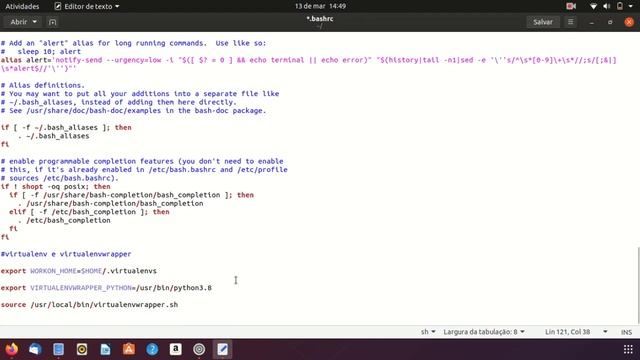The height and width of the screenshot is (360, 640).
Task: Click the "# sleep 10; alert" comment
Action: (41, 51)
